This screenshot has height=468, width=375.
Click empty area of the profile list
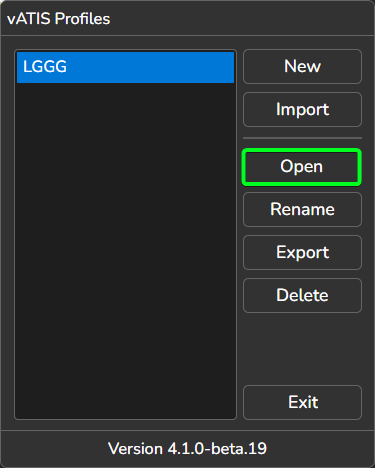click(125, 250)
